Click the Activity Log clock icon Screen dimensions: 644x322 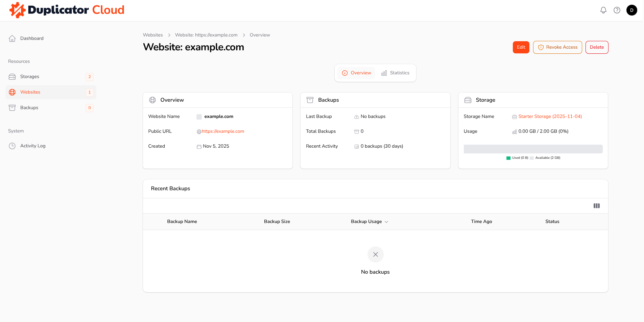pyautogui.click(x=12, y=146)
